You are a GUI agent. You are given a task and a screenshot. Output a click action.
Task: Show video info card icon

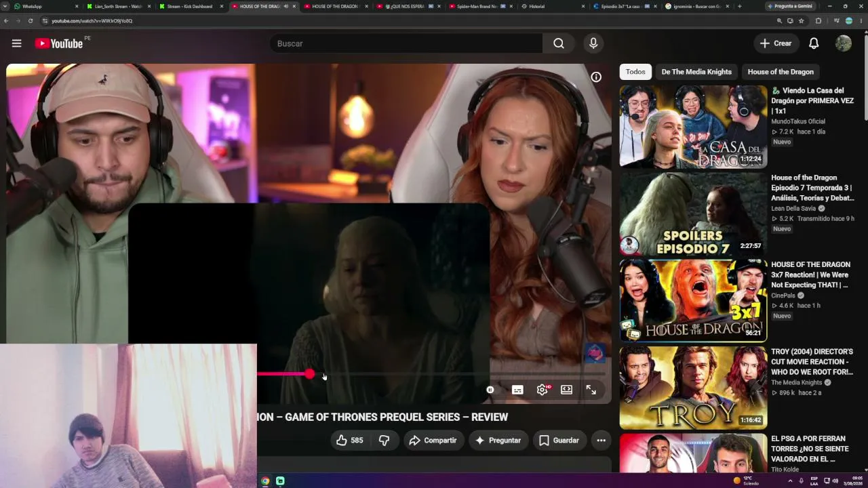click(596, 77)
